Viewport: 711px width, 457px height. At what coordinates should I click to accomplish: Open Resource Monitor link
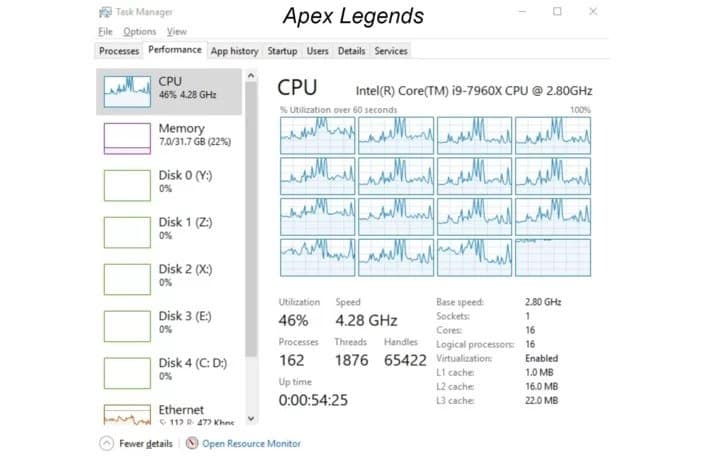[x=251, y=443]
